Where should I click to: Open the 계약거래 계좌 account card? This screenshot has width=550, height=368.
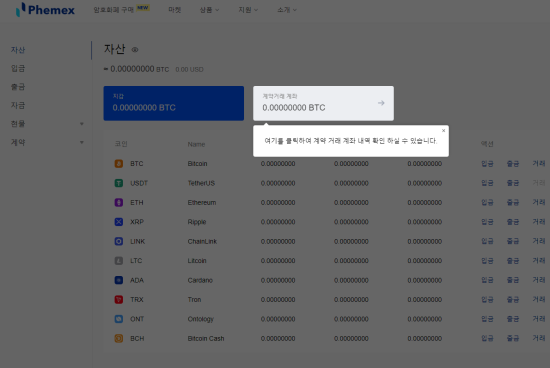pyautogui.click(x=323, y=103)
